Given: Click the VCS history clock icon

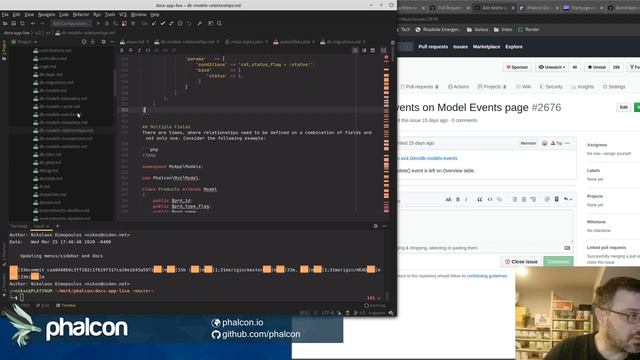Looking at the screenshot, I should point(180,24).
